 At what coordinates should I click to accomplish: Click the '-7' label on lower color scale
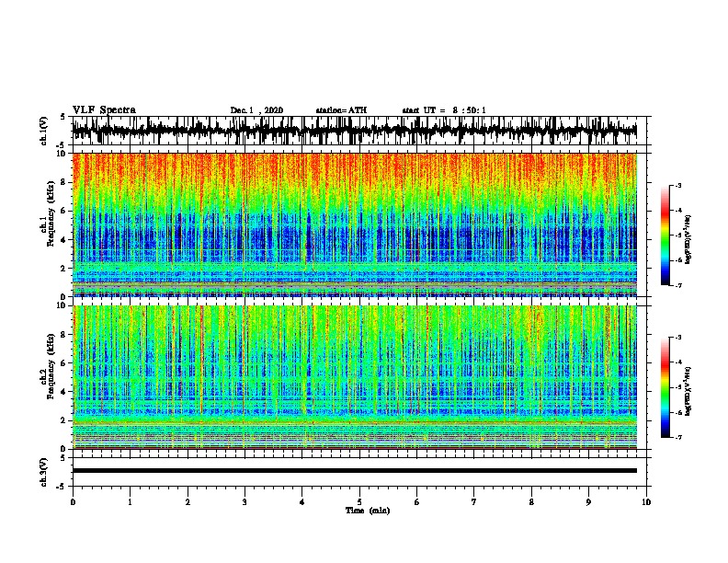pos(678,438)
